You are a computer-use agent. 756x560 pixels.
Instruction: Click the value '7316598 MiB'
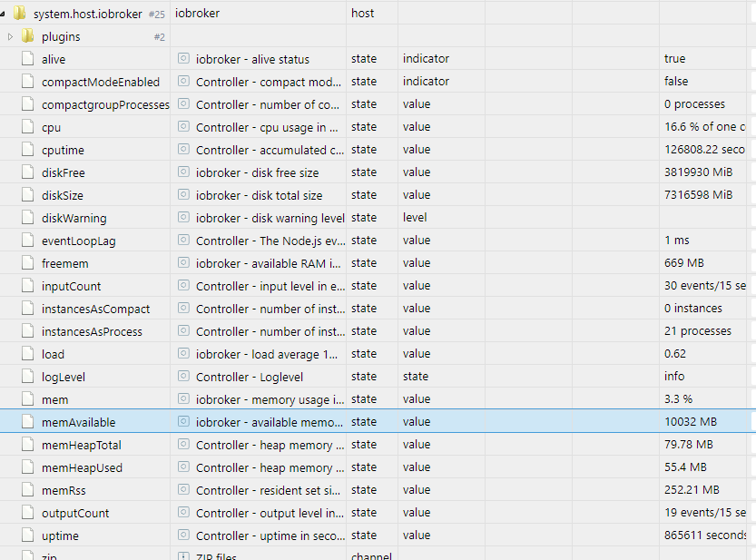click(x=698, y=194)
